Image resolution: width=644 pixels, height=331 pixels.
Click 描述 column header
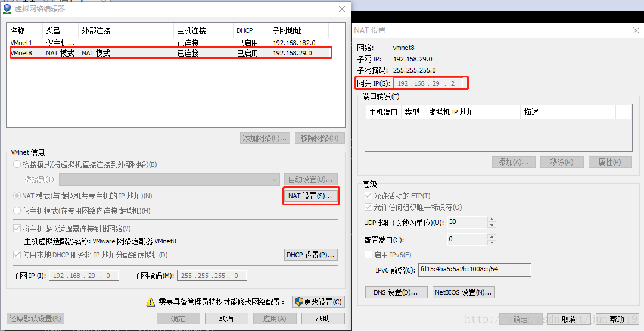click(568, 112)
